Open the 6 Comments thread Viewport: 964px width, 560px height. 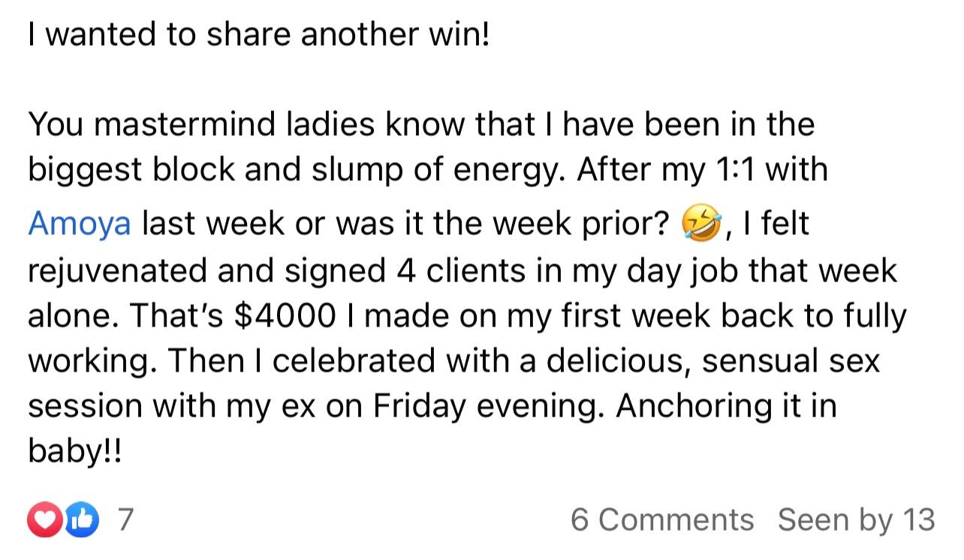[662, 519]
